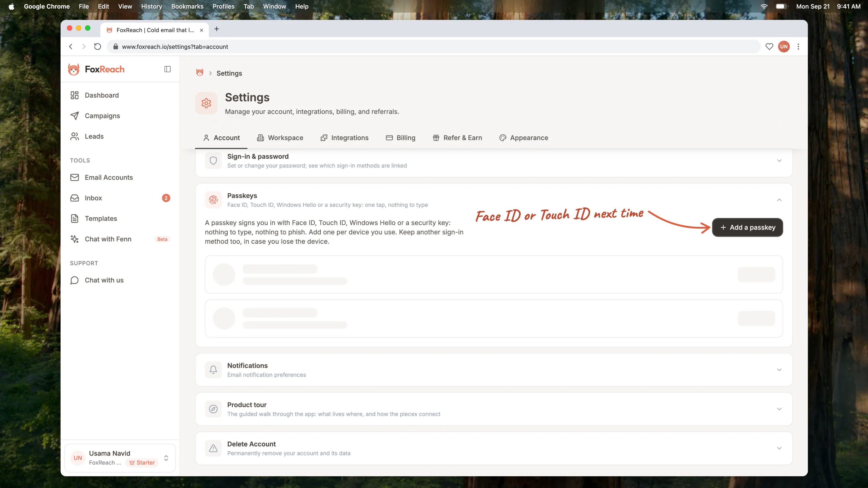Collapse sidebar with the panel toggle icon
This screenshot has width=868, height=488.
point(168,69)
